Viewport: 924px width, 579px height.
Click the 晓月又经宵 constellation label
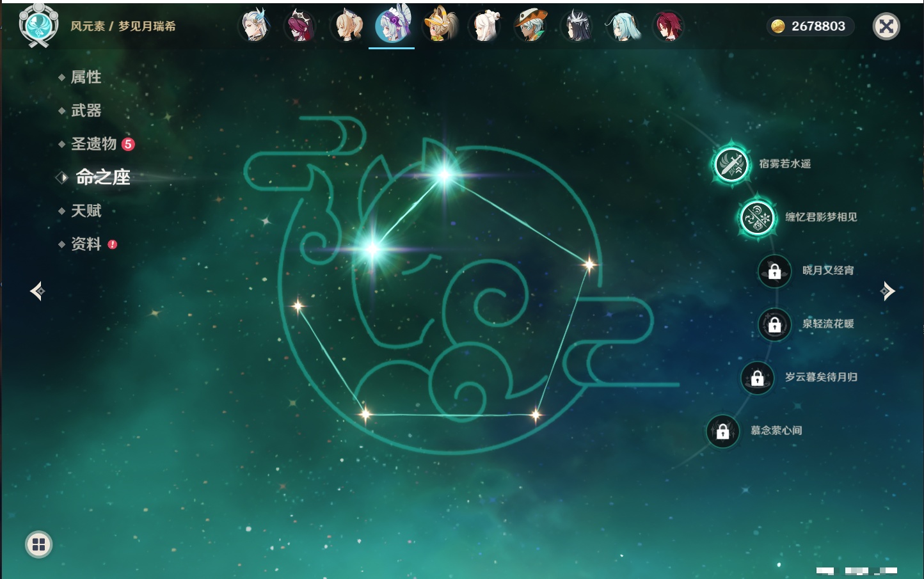pos(828,270)
